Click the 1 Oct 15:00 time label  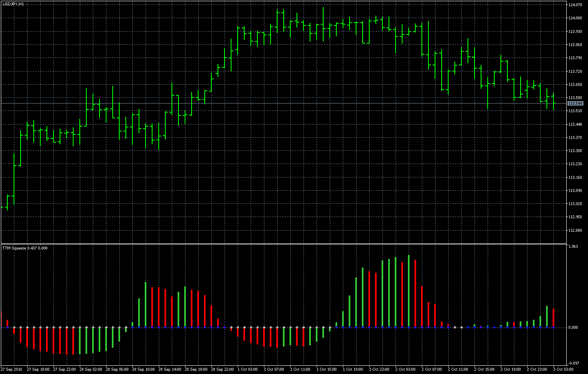coord(328,369)
